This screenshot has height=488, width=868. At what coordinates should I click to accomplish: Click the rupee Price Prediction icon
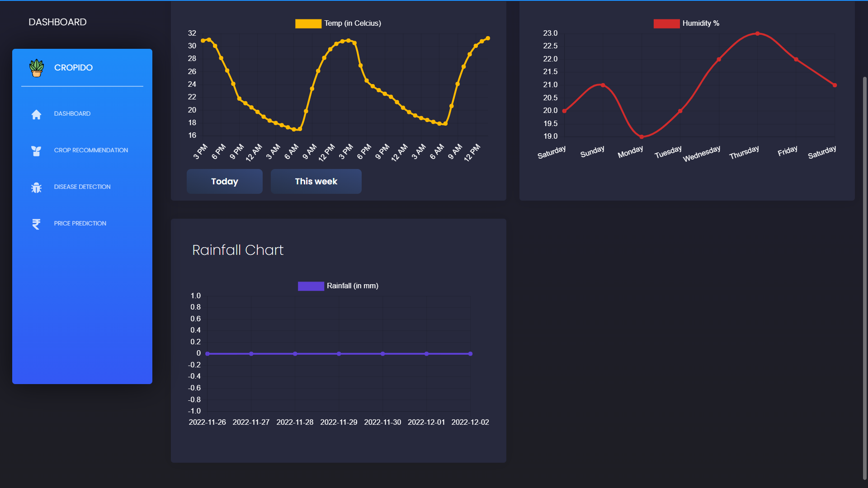36,224
